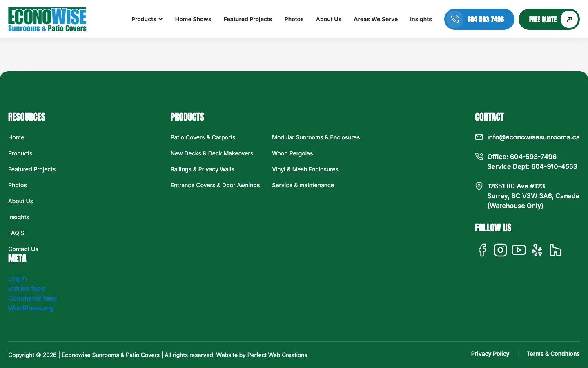Screen dimensions: 588x368
Task: Open the Home footer link
Action: pyautogui.click(x=16, y=137)
